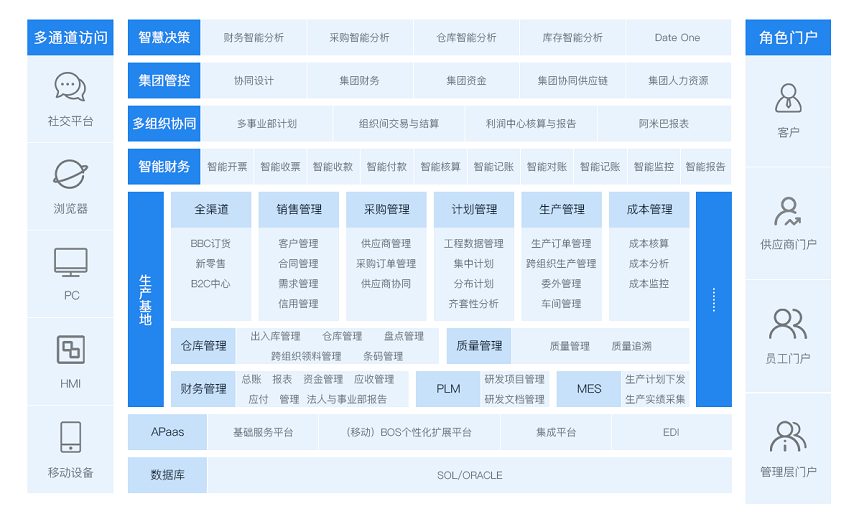Select 阿米巴报表 cell
The width and height of the screenshot is (856, 516).
tap(664, 123)
